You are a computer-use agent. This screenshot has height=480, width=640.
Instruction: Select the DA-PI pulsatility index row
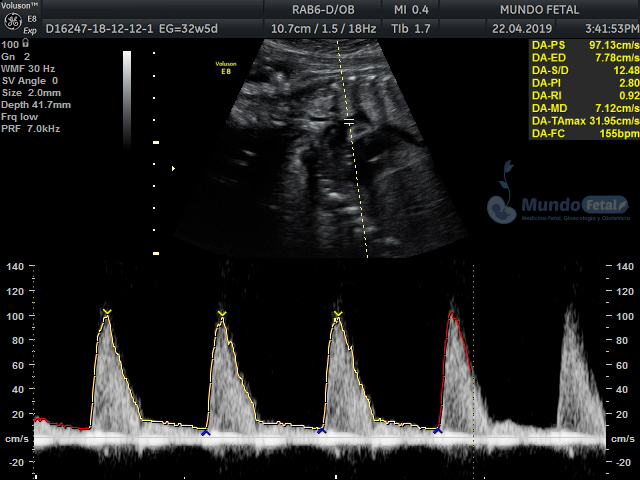tap(583, 83)
